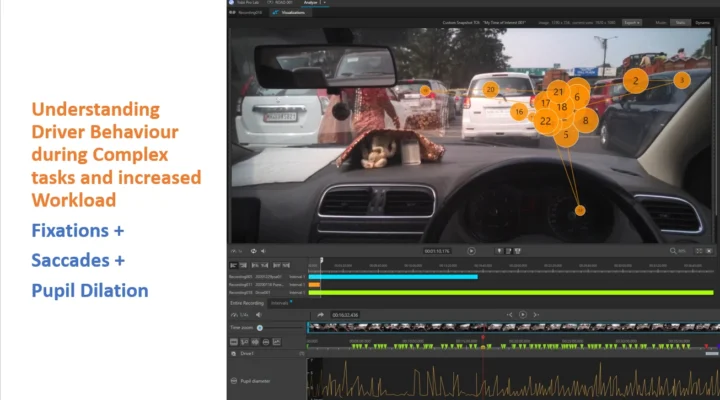
Task: Click the Drive1 row icon
Action: tap(234, 354)
